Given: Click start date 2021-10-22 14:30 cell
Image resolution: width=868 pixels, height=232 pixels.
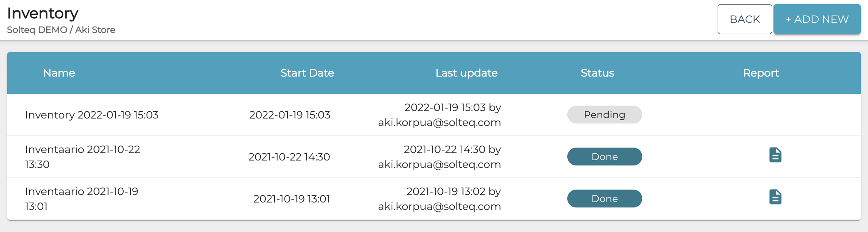Looking at the screenshot, I should pyautogui.click(x=289, y=157).
